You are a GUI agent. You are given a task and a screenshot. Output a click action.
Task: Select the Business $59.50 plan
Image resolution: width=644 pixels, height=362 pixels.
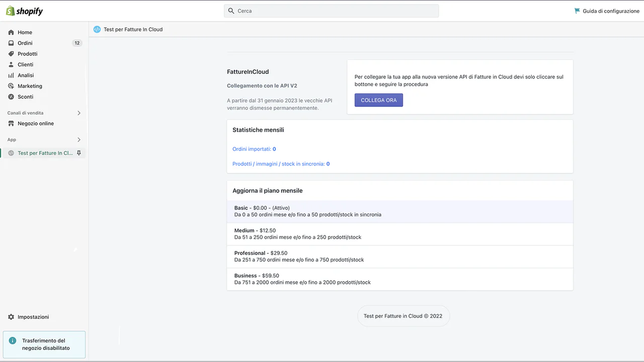400,279
